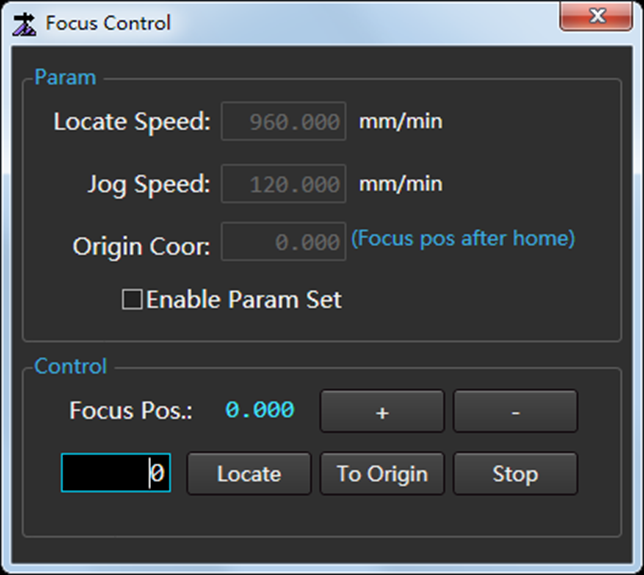Close the Focus Control dialog
The height and width of the screenshot is (575, 644).
pyautogui.click(x=596, y=16)
